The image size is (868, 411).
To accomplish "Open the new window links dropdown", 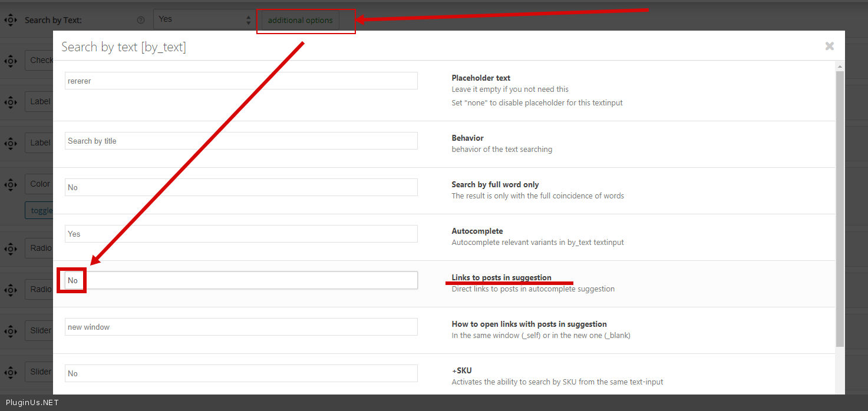I will pos(241,327).
